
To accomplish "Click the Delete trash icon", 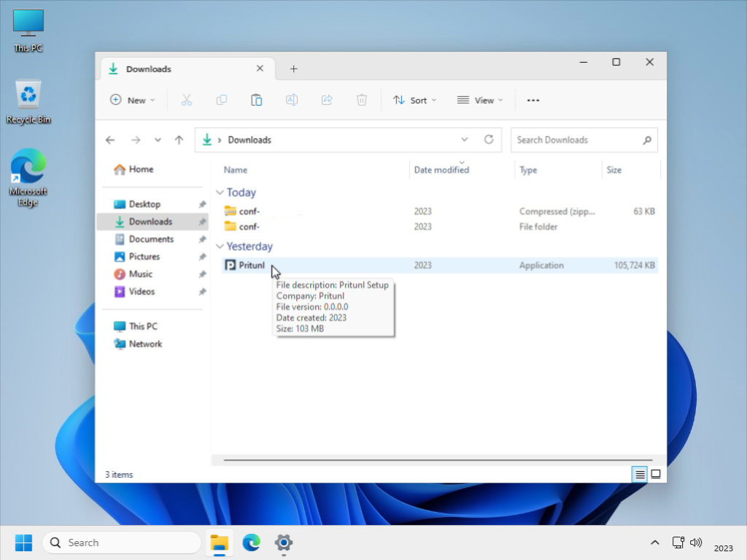I will pos(362,100).
